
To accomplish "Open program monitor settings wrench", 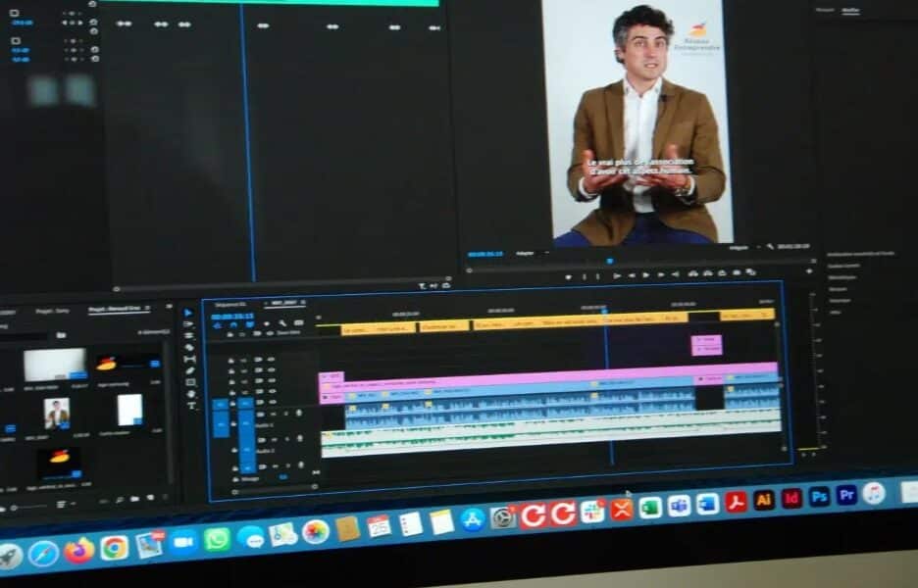I will (x=771, y=247).
